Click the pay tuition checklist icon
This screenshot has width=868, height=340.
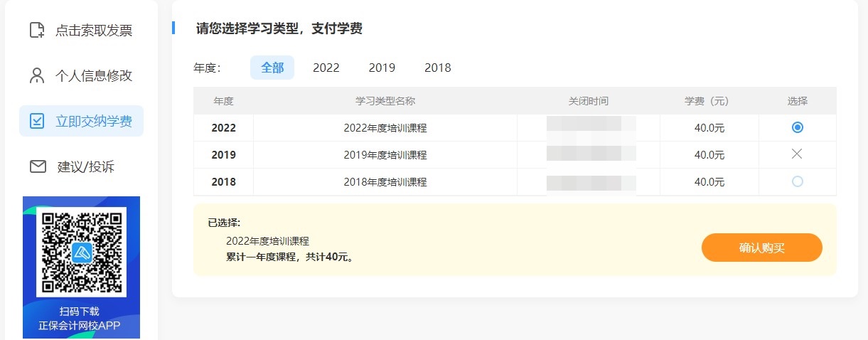click(37, 121)
